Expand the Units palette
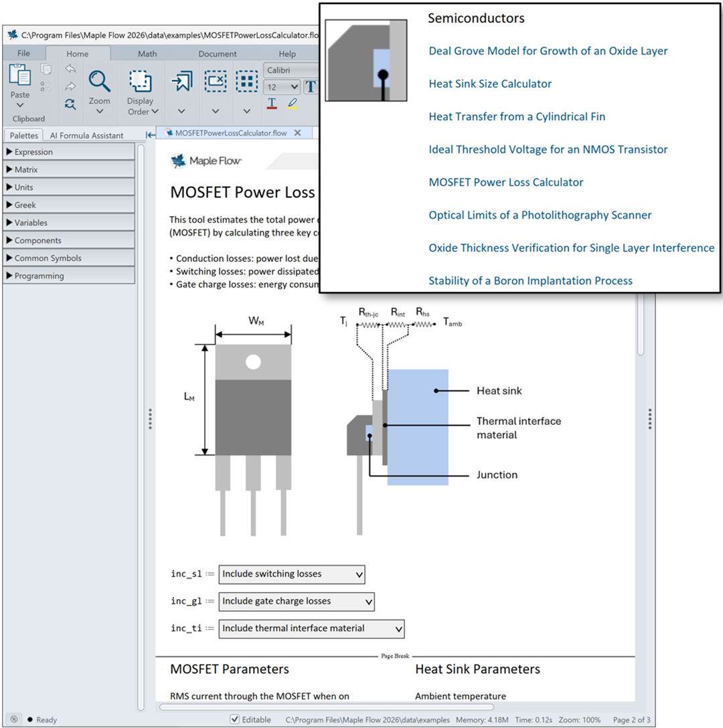Screen dimensions: 723x728 click(x=69, y=187)
